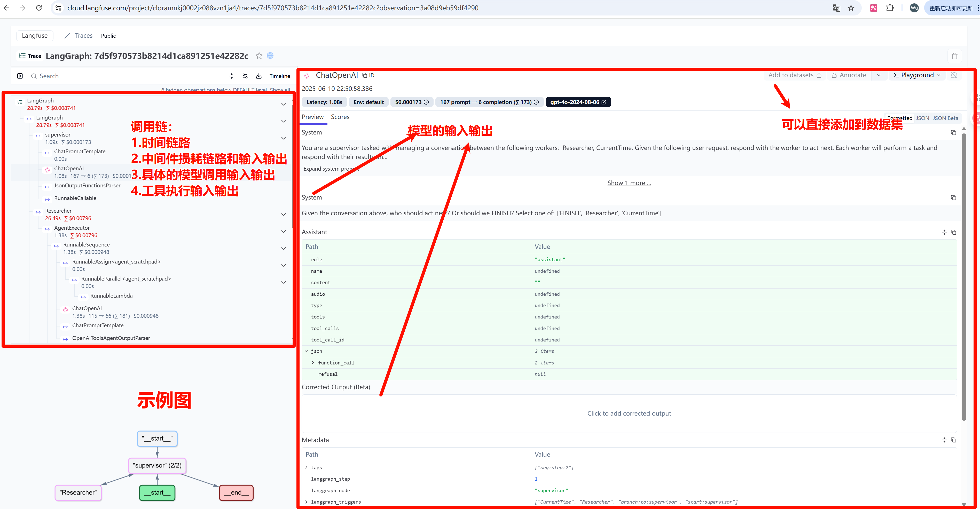Switch to the Scores tab
The image size is (980, 509).
point(340,117)
